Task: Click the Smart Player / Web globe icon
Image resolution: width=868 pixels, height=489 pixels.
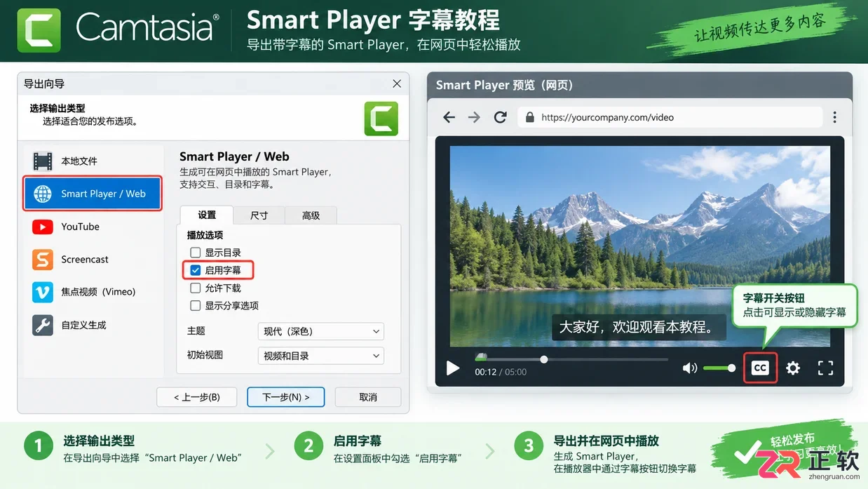Action: pyautogui.click(x=43, y=194)
